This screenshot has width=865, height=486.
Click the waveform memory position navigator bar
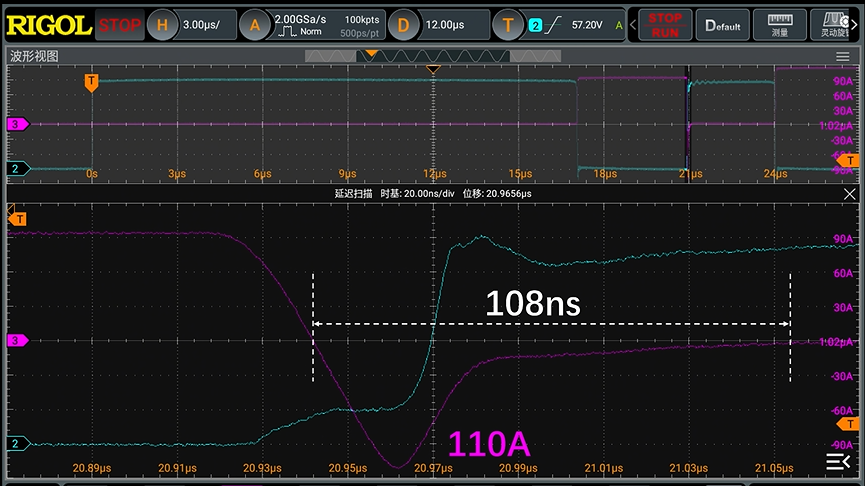(x=433, y=56)
